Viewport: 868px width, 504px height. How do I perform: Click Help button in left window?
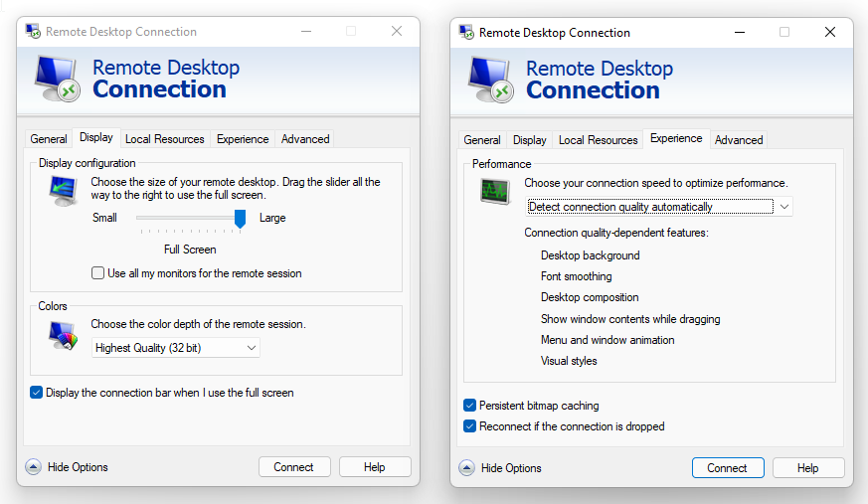[374, 467]
